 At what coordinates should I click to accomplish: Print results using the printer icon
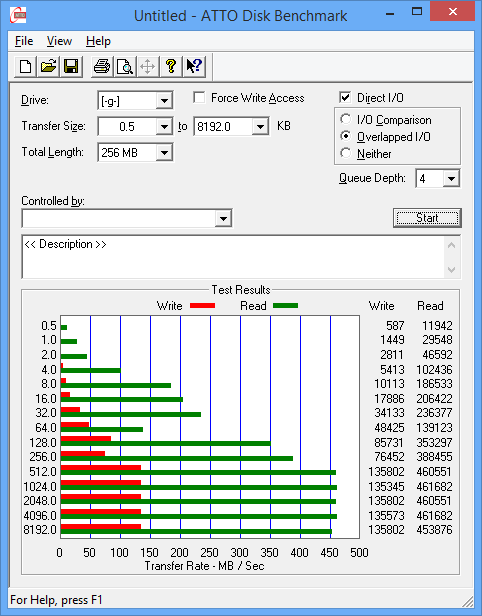[102, 66]
